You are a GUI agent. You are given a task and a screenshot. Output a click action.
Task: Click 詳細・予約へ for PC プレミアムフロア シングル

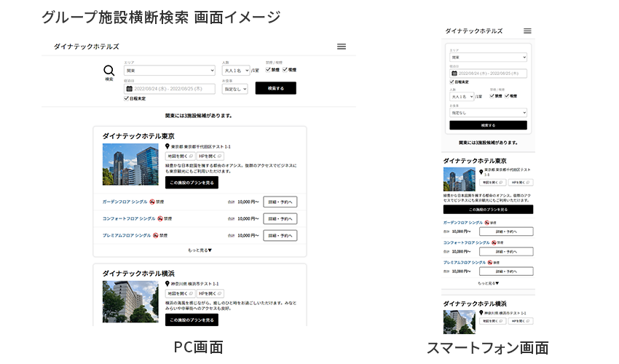click(280, 236)
